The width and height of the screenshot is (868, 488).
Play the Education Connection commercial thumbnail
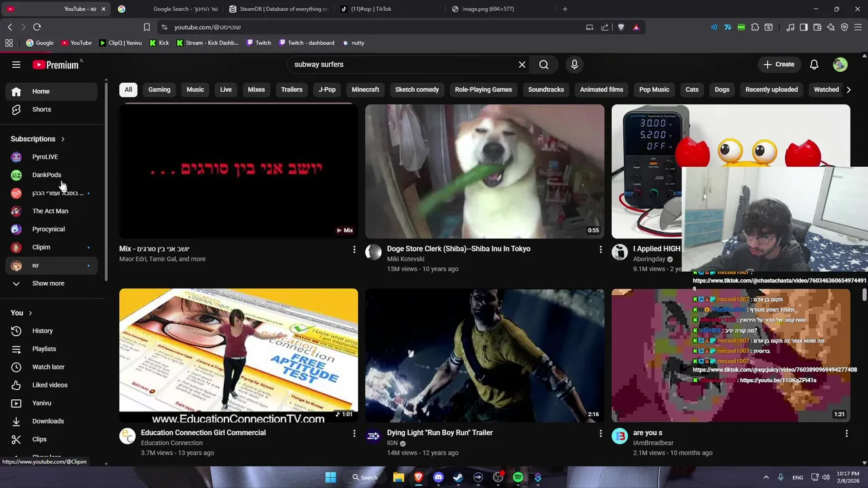239,355
